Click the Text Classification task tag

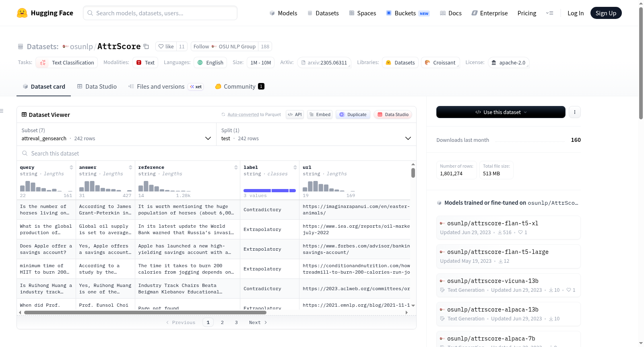(67, 62)
